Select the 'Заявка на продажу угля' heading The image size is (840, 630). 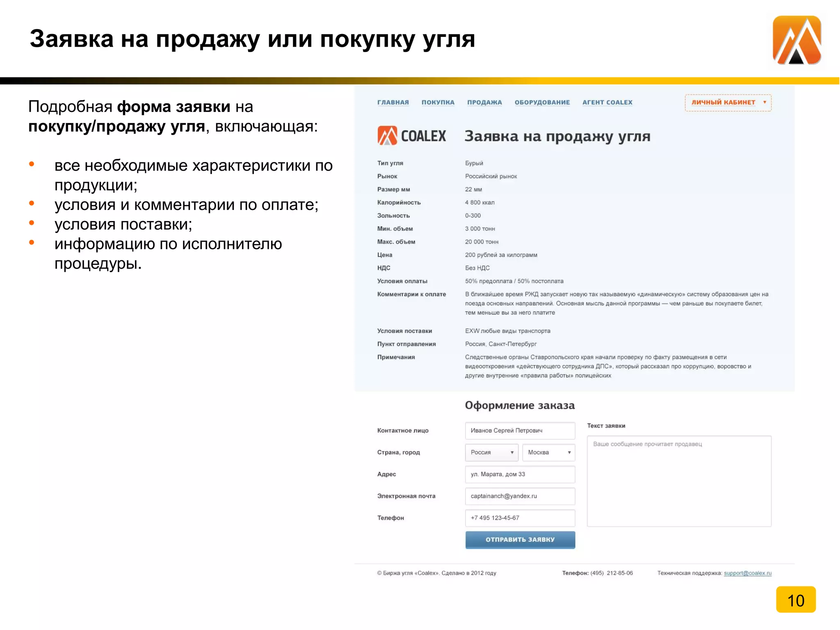click(557, 137)
